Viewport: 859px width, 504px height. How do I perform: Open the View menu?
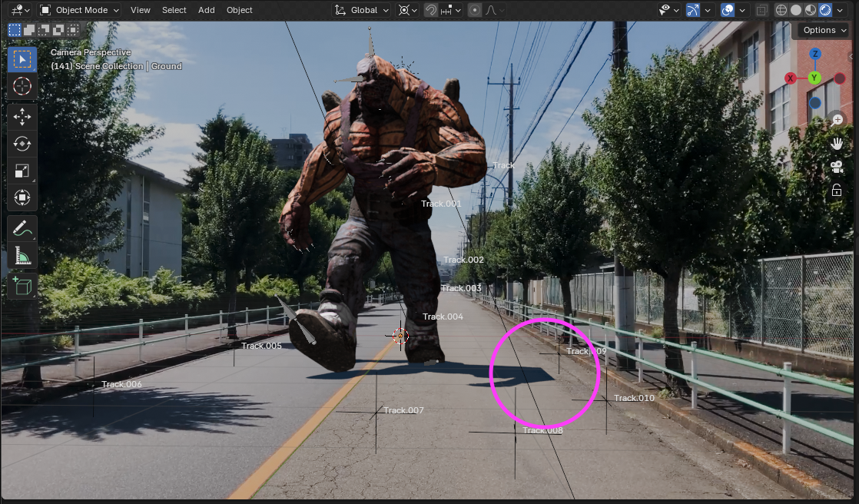(x=141, y=10)
